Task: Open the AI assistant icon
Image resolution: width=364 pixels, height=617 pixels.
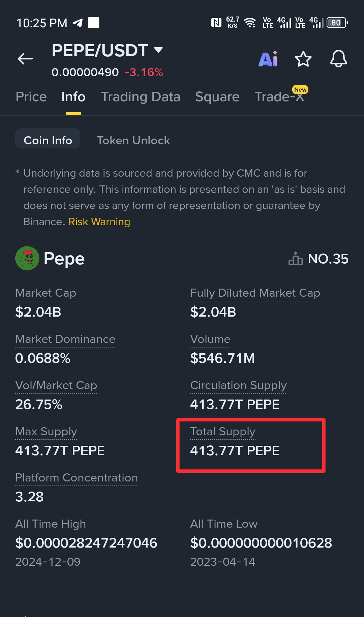Action: click(268, 59)
